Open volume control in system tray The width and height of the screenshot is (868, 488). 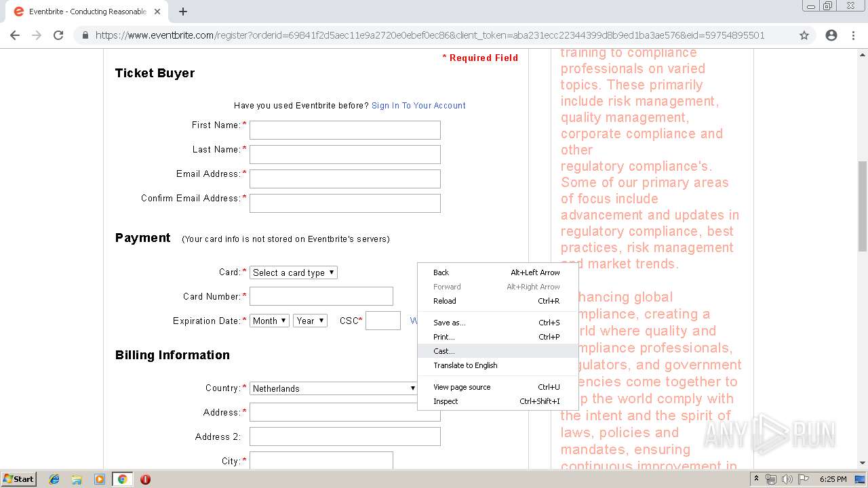787,479
